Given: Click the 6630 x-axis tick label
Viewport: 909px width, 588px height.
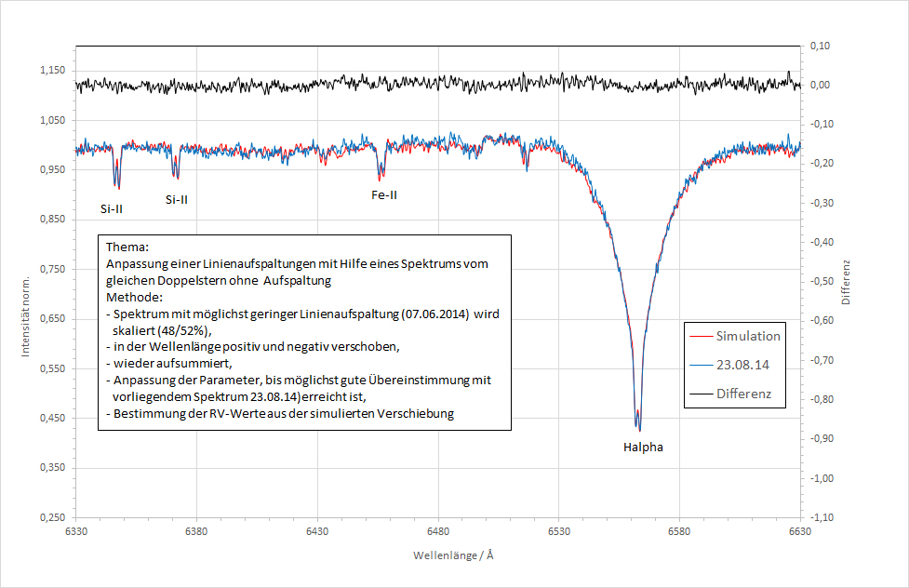Looking at the screenshot, I should coord(799,530).
